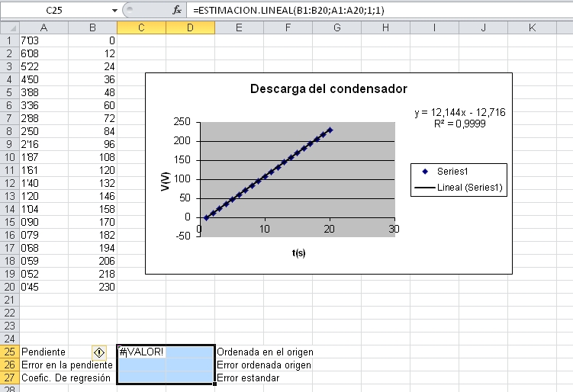Click the fx Insert Function icon
The height and width of the screenshot is (392, 573).
(177, 11)
